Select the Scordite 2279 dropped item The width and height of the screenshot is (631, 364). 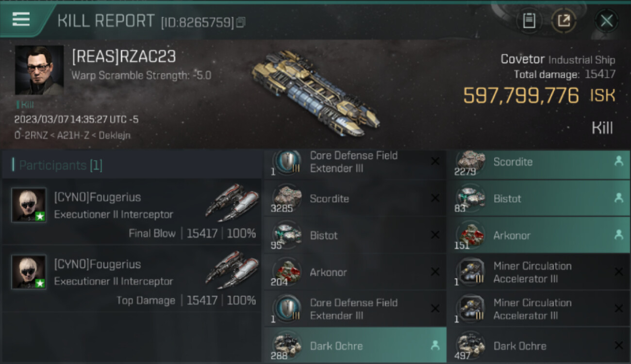coord(538,162)
